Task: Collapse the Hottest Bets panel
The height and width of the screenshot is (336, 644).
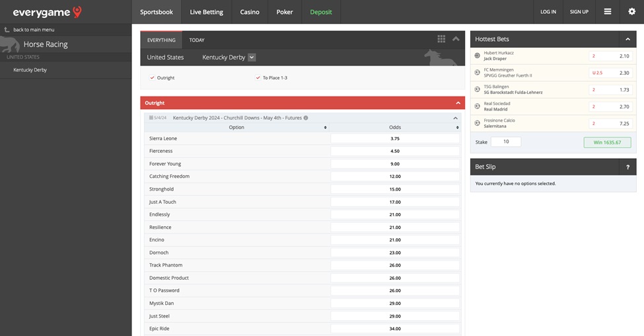Action: [627, 40]
